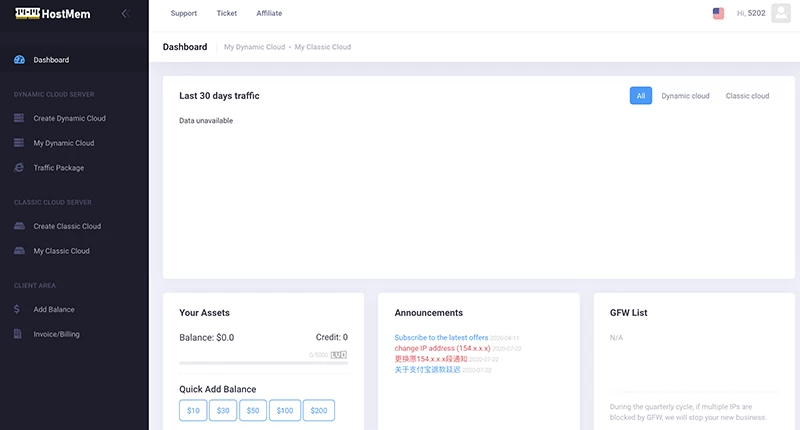The width and height of the screenshot is (800, 430).
Task: Click the Add Balance dollar icon
Action: pos(18,309)
